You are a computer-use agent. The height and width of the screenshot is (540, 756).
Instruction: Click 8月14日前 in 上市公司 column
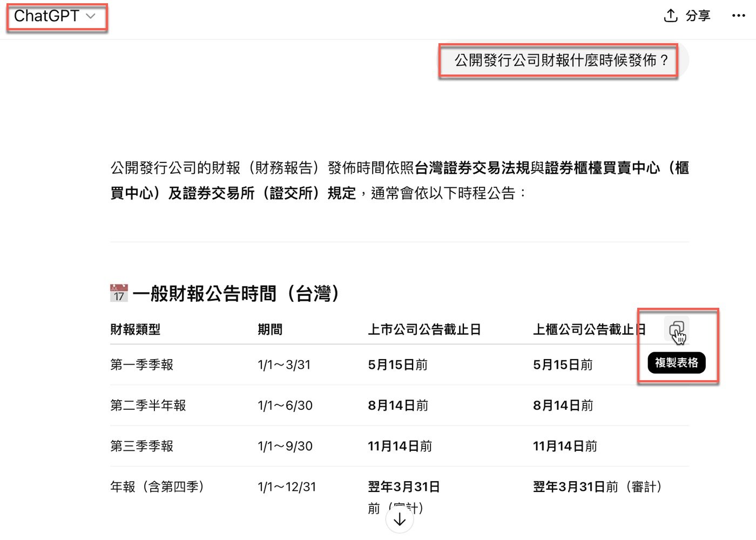click(398, 406)
